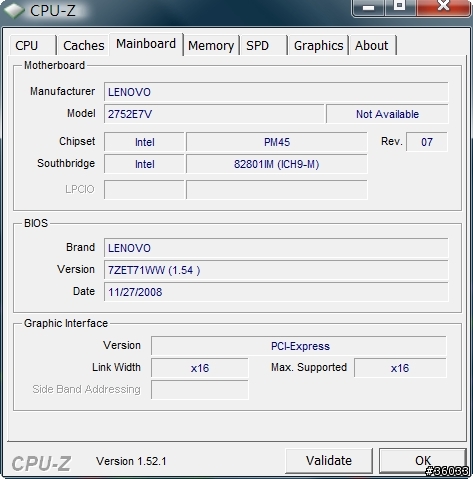Switch to the Memory tab

pyautogui.click(x=211, y=45)
